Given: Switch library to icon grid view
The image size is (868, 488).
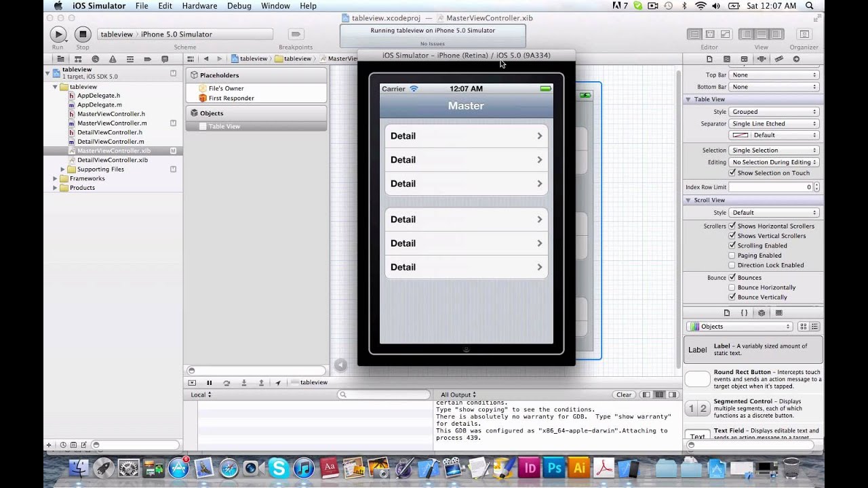Looking at the screenshot, I should (803, 327).
